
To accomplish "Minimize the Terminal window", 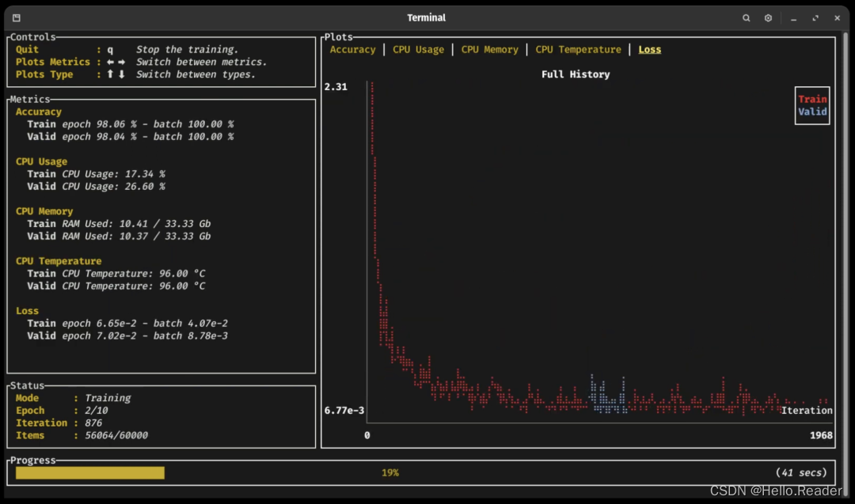I will pyautogui.click(x=793, y=18).
